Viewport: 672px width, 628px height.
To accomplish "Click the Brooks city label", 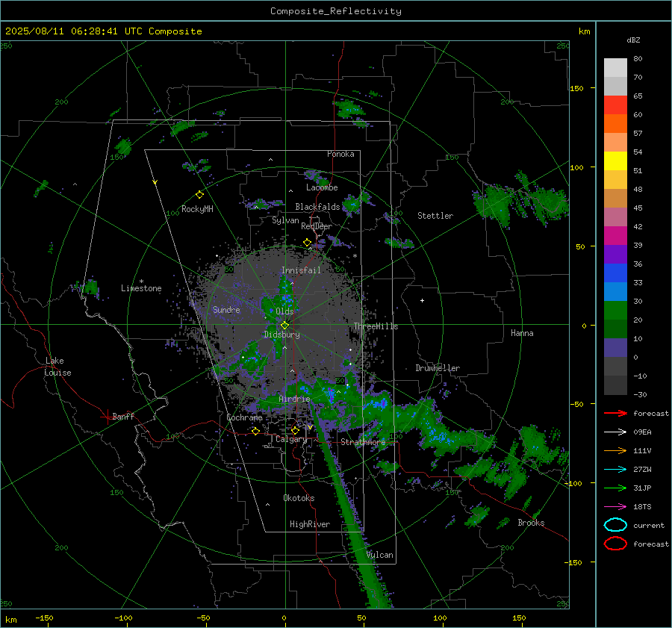I will coord(531,523).
